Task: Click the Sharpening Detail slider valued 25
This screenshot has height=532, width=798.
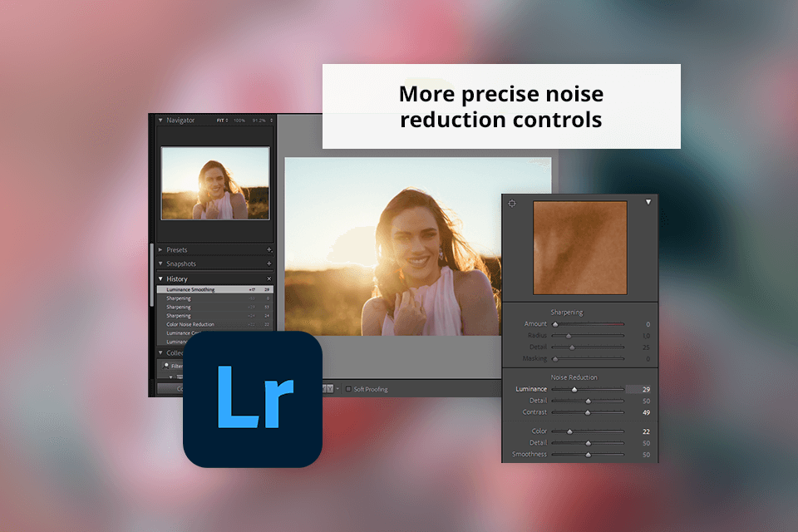Action: tap(588, 347)
